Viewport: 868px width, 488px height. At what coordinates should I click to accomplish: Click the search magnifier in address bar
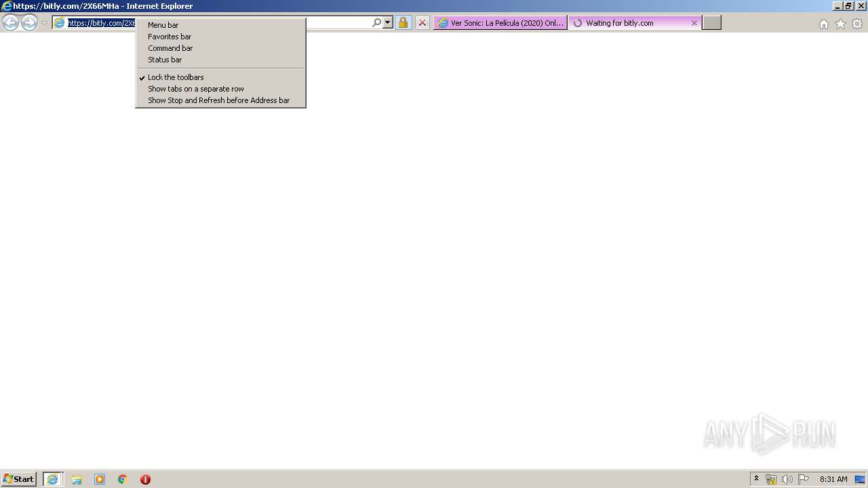click(376, 23)
